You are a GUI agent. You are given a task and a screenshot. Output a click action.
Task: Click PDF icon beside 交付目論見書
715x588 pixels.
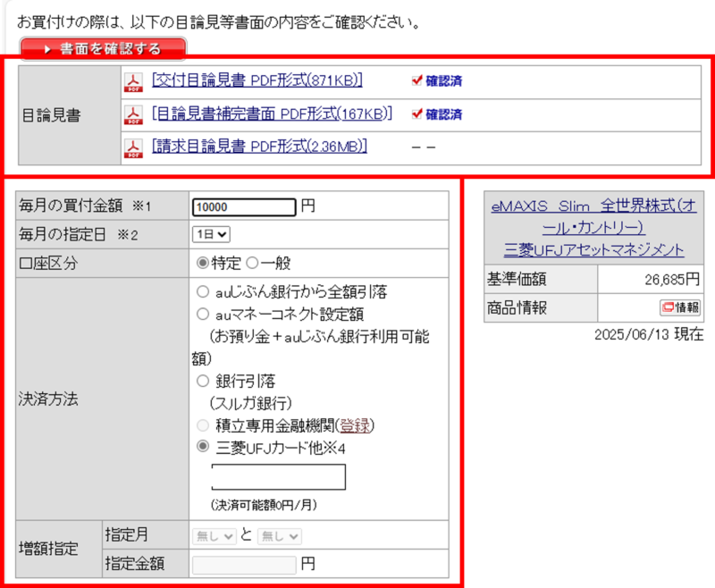click(133, 82)
